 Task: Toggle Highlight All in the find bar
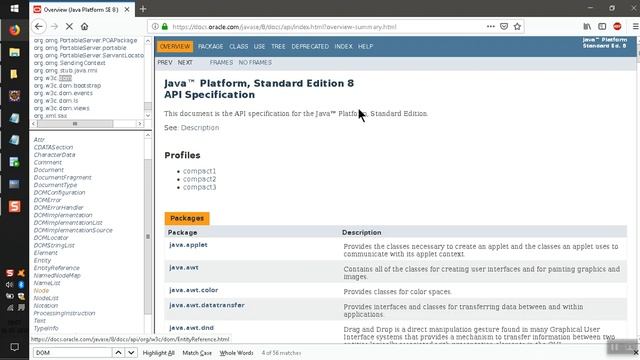point(158,353)
